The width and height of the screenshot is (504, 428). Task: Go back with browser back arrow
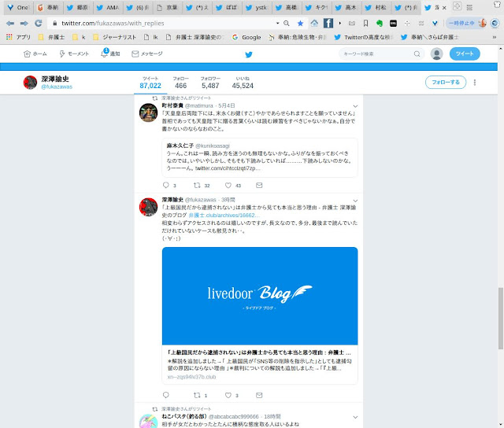pyautogui.click(x=10, y=23)
